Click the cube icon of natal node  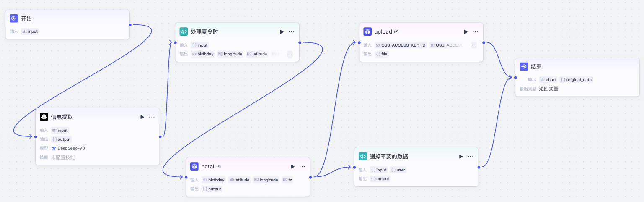194,166
